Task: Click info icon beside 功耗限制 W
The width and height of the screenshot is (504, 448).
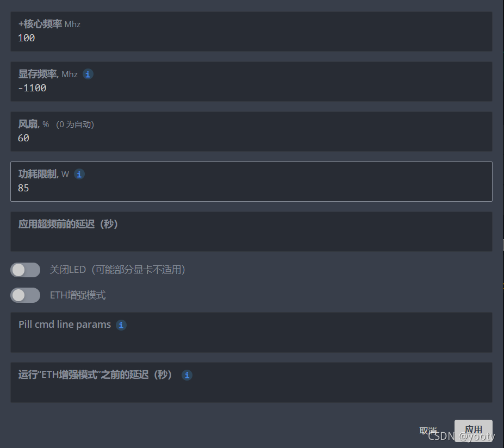Action: coord(79,174)
